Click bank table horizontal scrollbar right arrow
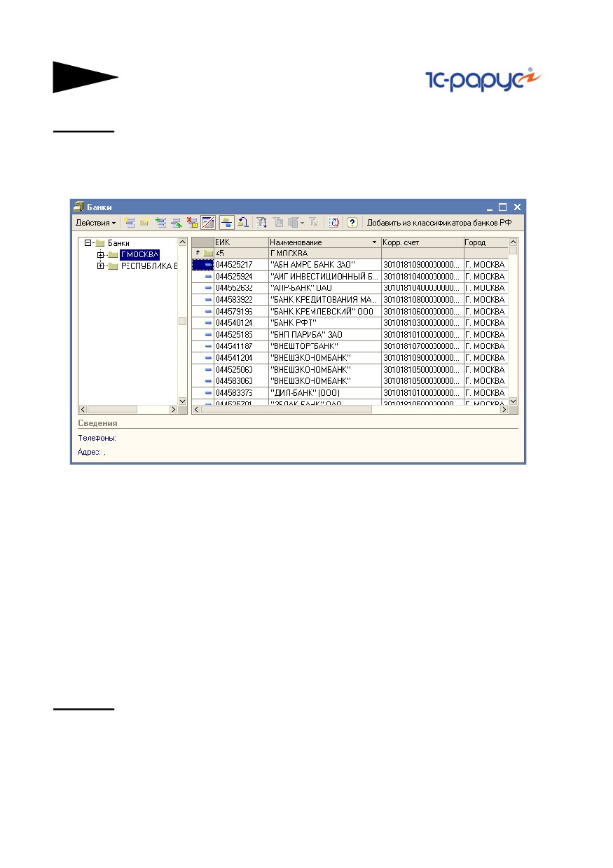Image resolution: width=613 pixels, height=868 pixels. pyautogui.click(x=503, y=409)
